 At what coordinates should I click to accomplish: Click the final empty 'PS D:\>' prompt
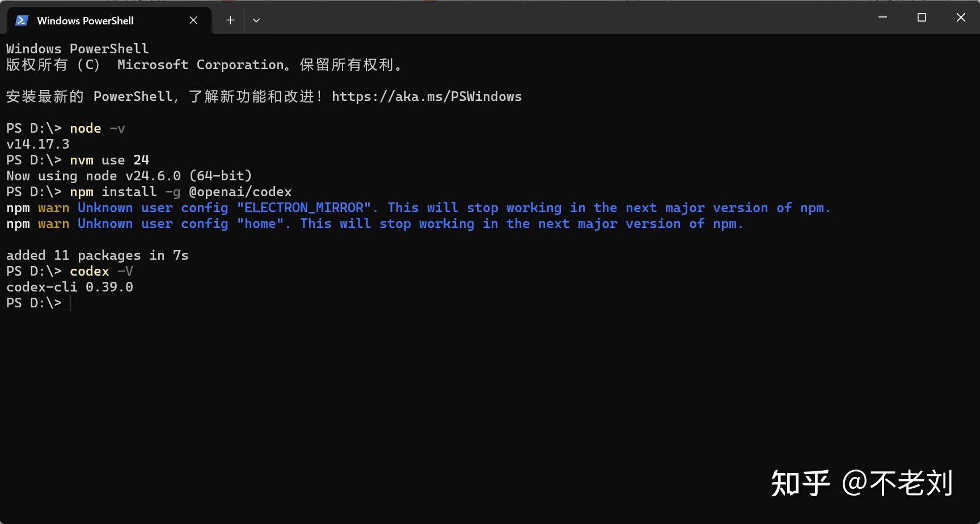(34, 303)
